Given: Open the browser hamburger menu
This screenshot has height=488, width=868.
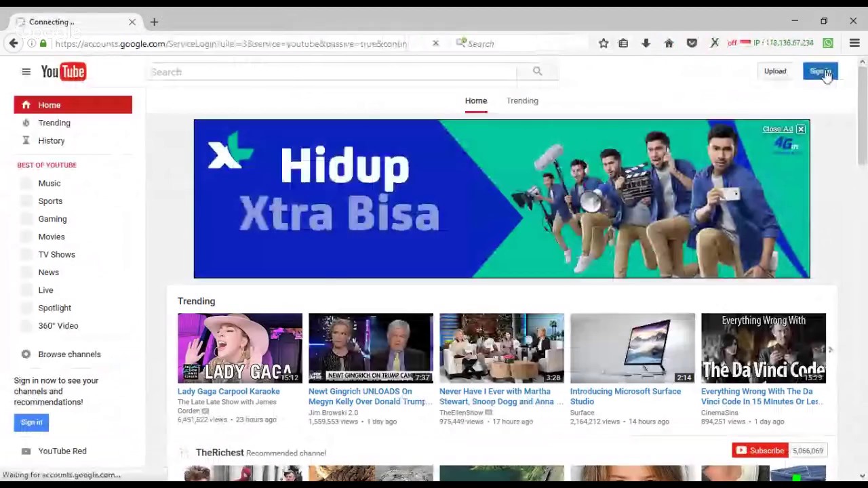Looking at the screenshot, I should (x=854, y=43).
